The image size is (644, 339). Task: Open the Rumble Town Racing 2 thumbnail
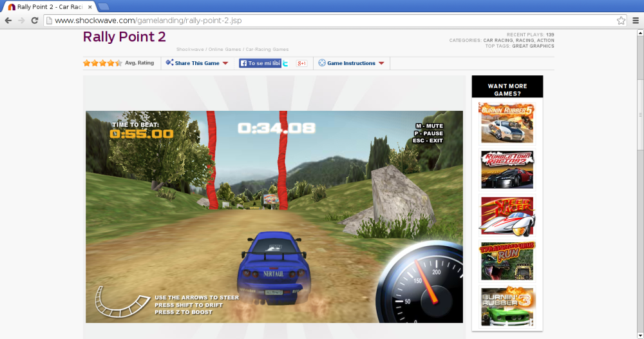coord(507,169)
